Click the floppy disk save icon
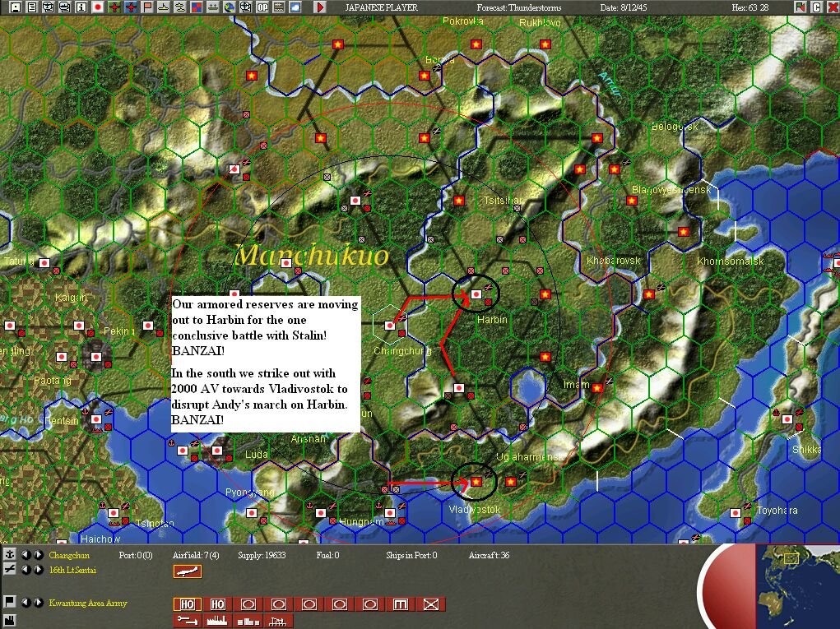The width and height of the screenshot is (840, 629). pyautogui.click(x=16, y=7)
